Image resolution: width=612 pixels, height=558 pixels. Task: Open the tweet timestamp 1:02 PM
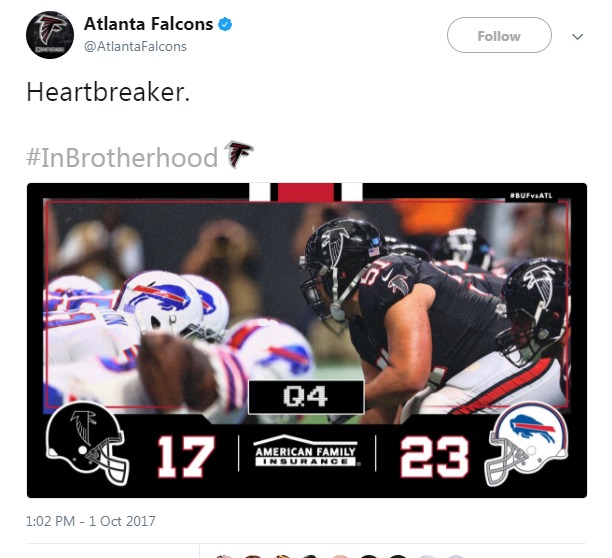[x=91, y=521]
